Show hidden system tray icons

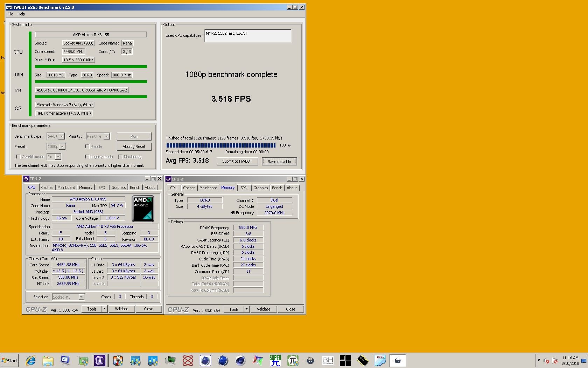click(x=539, y=360)
